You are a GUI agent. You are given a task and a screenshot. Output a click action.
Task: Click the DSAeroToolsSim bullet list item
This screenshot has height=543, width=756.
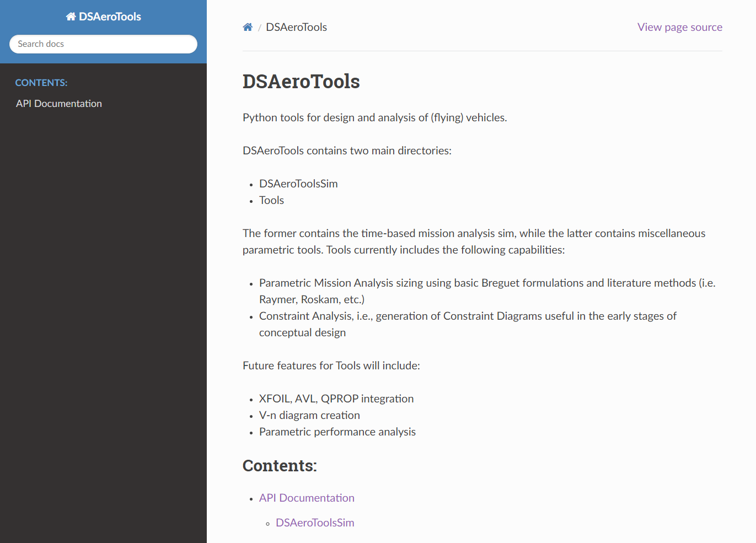[298, 184]
